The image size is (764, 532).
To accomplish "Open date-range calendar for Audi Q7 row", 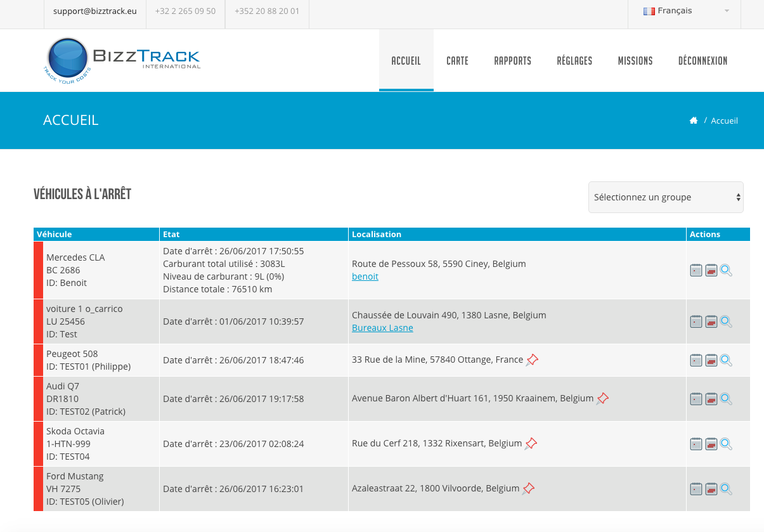I will [711, 399].
